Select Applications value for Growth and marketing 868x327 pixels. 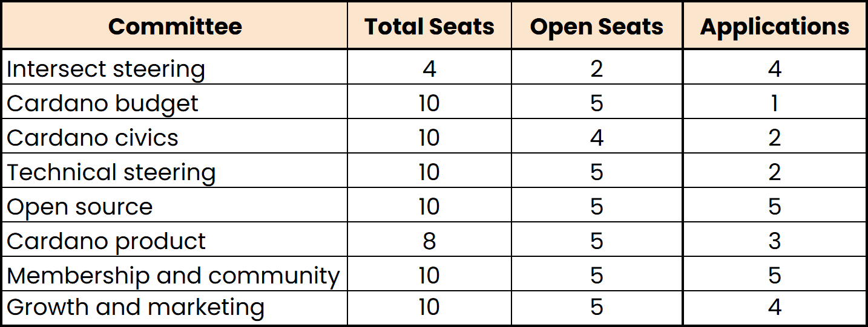tap(775, 307)
